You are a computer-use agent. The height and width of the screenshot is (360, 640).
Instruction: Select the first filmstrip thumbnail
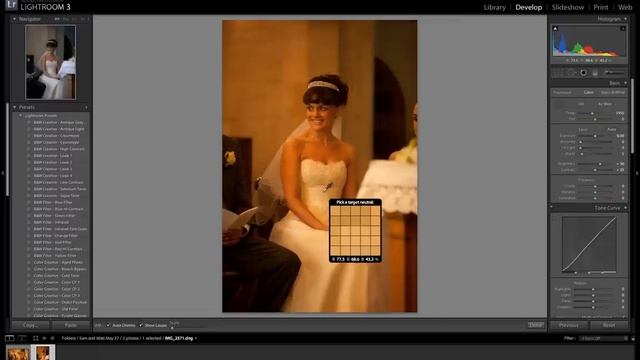pos(18,353)
